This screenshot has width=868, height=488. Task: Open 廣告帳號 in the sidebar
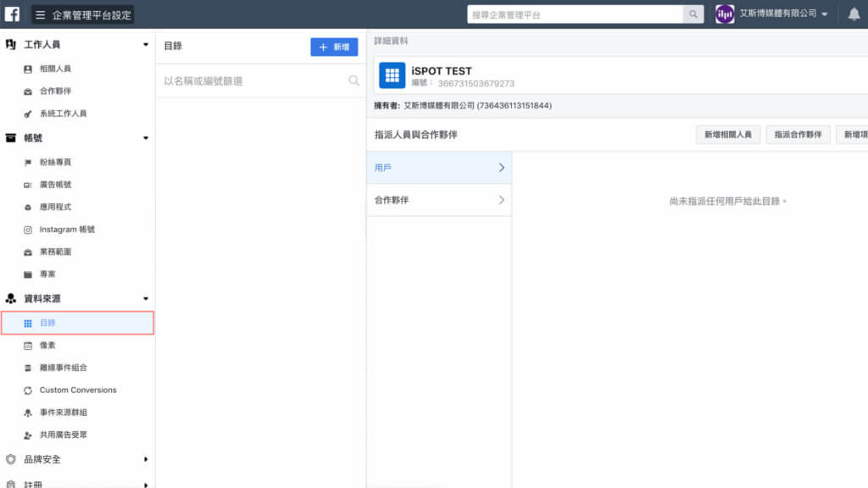(x=55, y=184)
